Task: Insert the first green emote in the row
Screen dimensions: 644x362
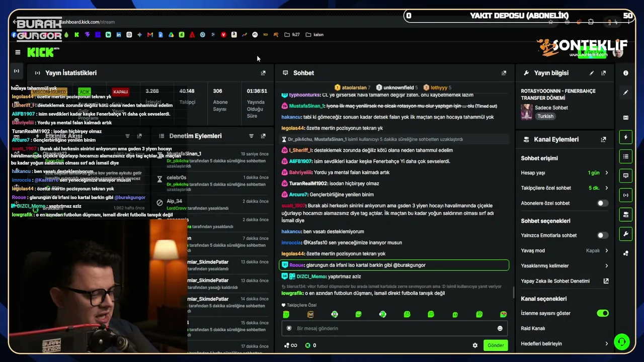Action: coord(286,314)
